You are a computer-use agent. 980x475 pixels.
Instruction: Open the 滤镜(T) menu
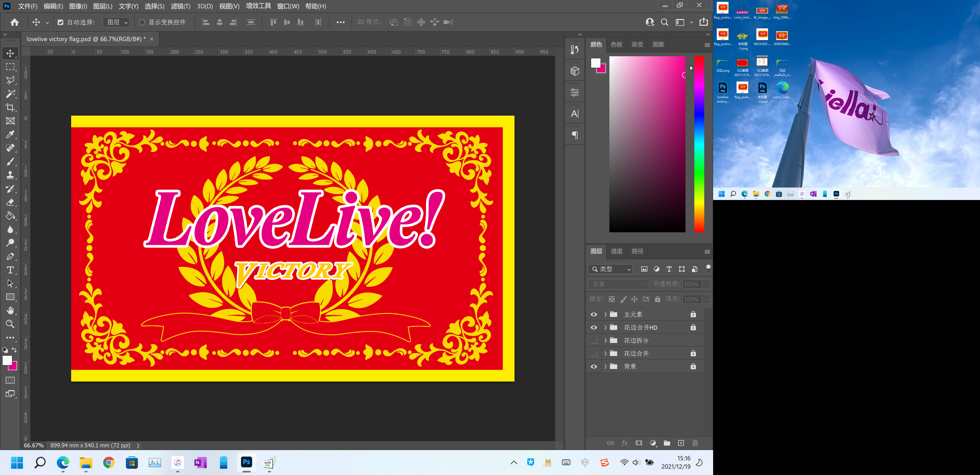pos(180,6)
